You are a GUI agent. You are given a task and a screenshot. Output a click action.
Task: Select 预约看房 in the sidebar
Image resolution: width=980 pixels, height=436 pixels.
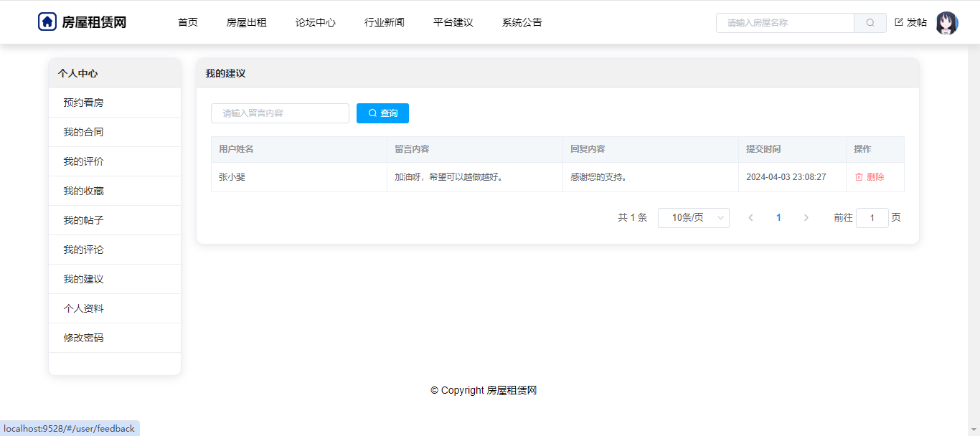click(83, 103)
